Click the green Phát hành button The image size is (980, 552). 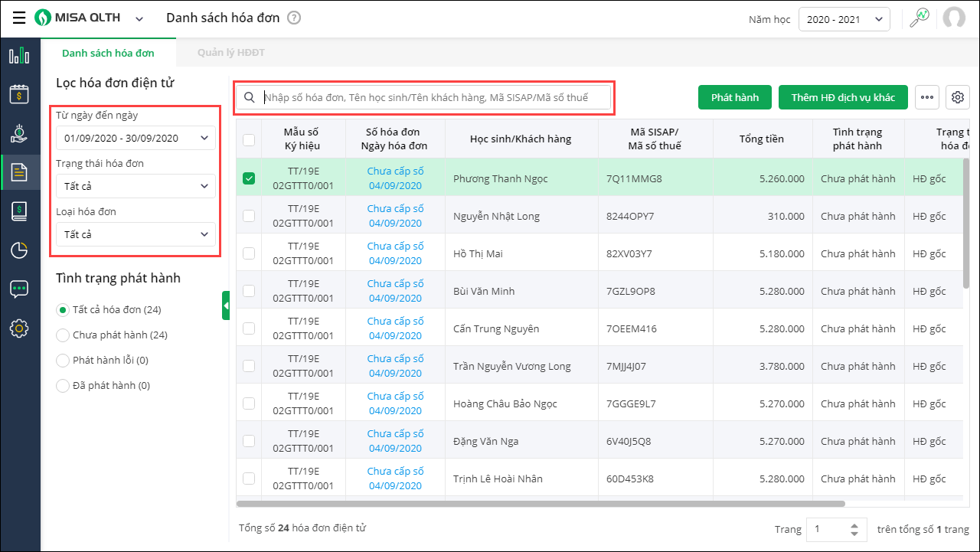tap(734, 97)
